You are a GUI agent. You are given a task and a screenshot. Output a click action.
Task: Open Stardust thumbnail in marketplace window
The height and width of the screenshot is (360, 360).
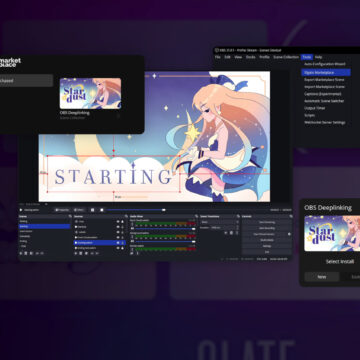90,93
